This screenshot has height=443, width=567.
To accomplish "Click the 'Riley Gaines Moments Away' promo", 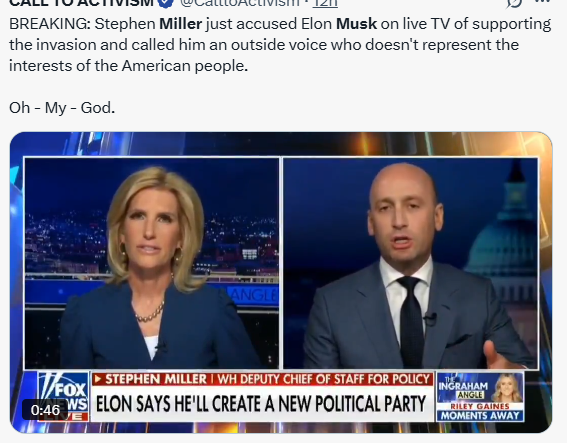I will click(480, 412).
